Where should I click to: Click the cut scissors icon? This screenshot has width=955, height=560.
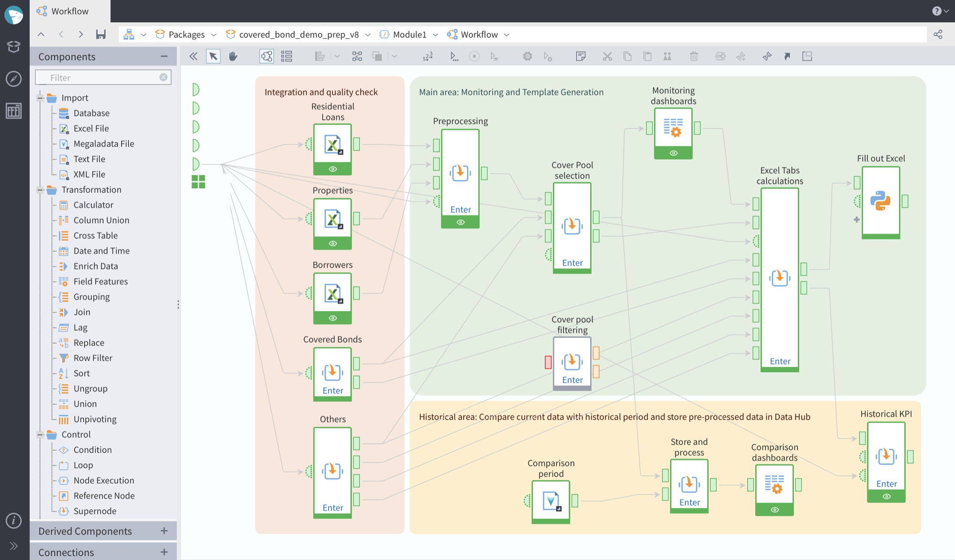[x=607, y=56]
